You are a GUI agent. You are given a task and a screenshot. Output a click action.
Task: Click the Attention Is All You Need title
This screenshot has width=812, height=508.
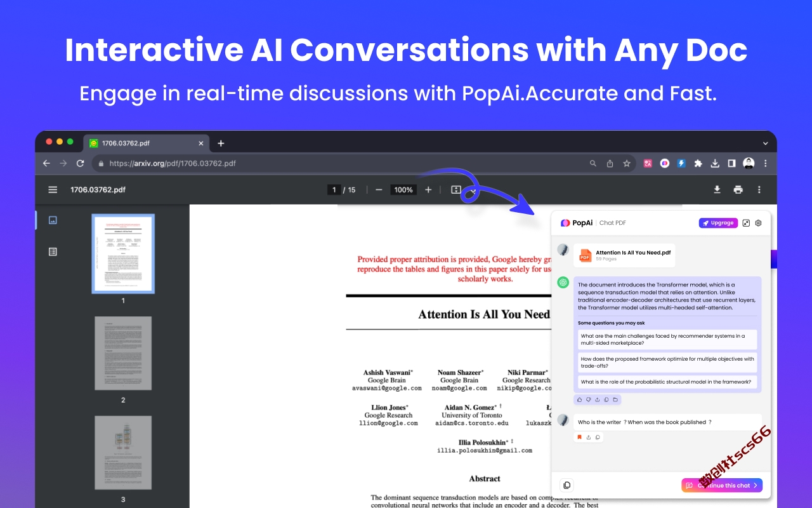tap(484, 314)
